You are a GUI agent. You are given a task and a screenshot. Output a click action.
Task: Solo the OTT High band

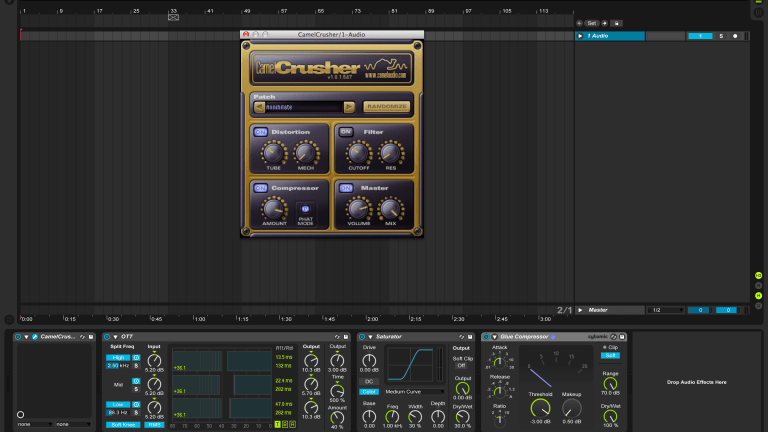click(136, 365)
